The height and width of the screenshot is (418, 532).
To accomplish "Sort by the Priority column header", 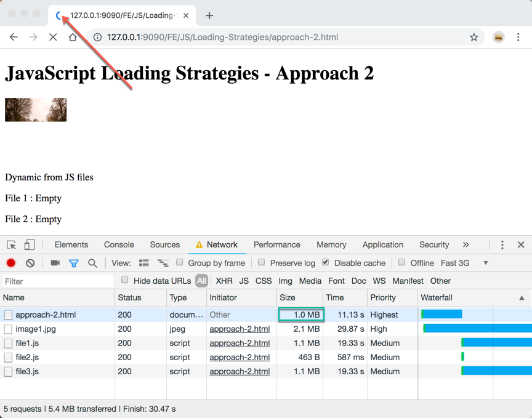I will (x=393, y=298).
